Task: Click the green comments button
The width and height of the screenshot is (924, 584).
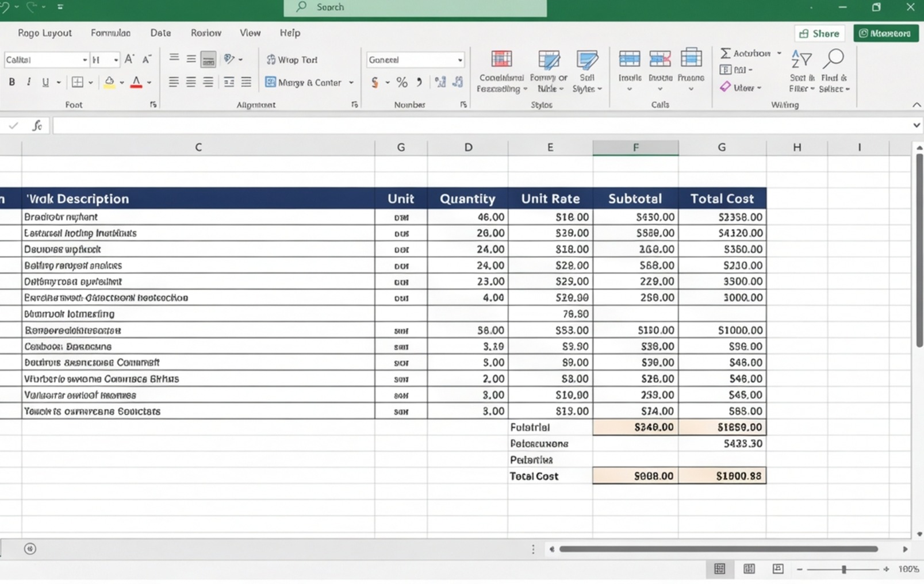Action: (x=885, y=33)
